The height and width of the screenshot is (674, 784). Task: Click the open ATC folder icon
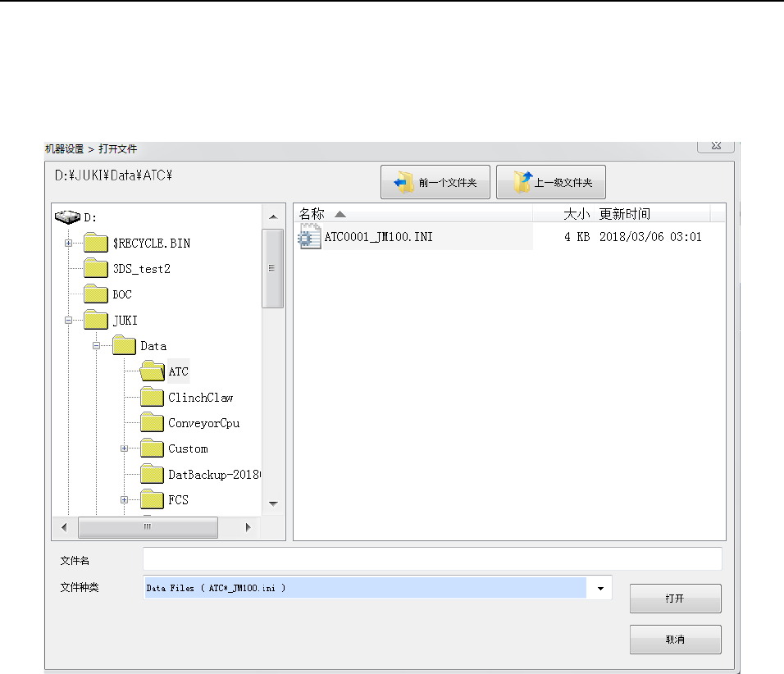pyautogui.click(x=153, y=371)
